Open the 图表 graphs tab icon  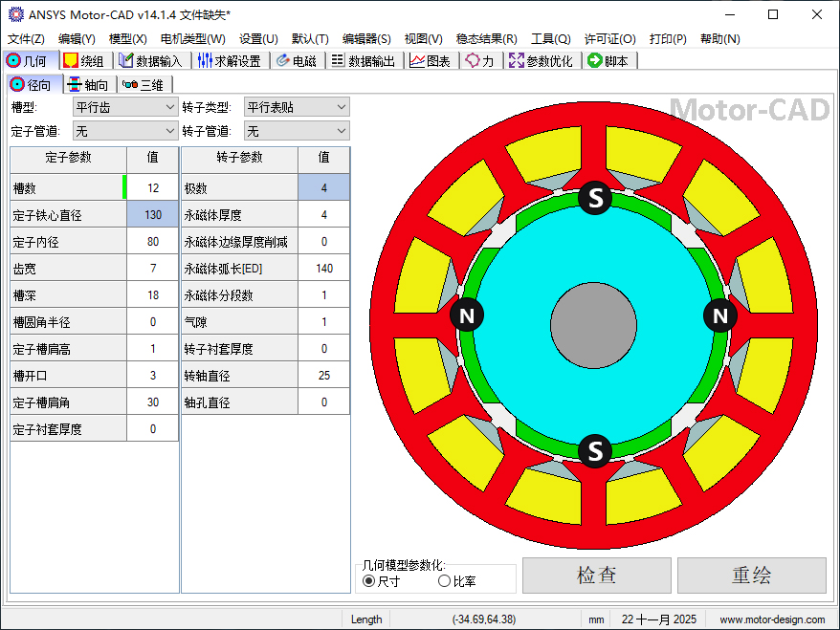pos(417,60)
